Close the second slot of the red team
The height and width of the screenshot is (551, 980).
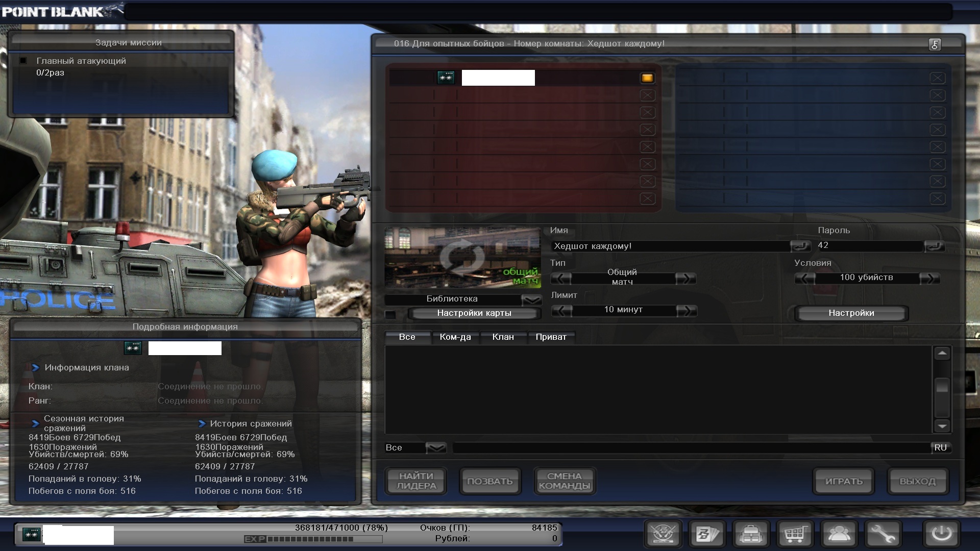point(647,95)
